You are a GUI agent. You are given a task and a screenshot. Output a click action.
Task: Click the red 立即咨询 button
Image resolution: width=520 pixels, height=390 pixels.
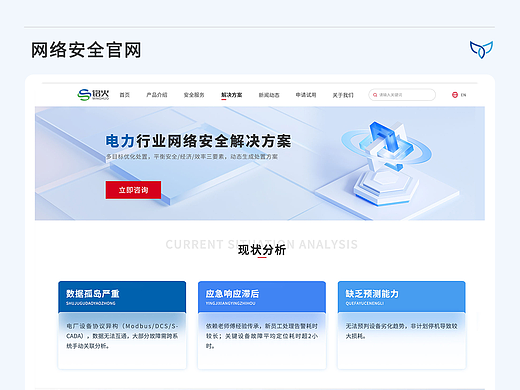pos(133,190)
